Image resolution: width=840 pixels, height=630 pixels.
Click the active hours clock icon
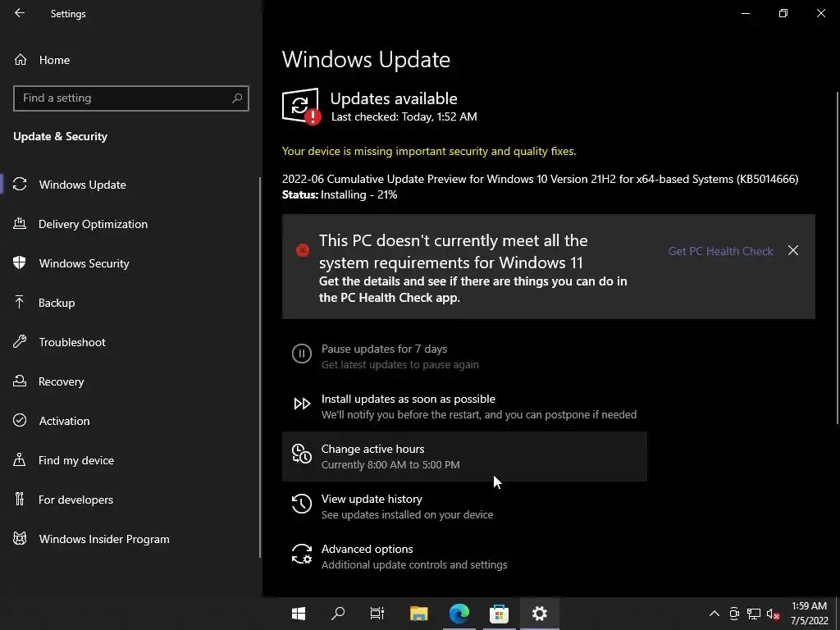coord(302,454)
